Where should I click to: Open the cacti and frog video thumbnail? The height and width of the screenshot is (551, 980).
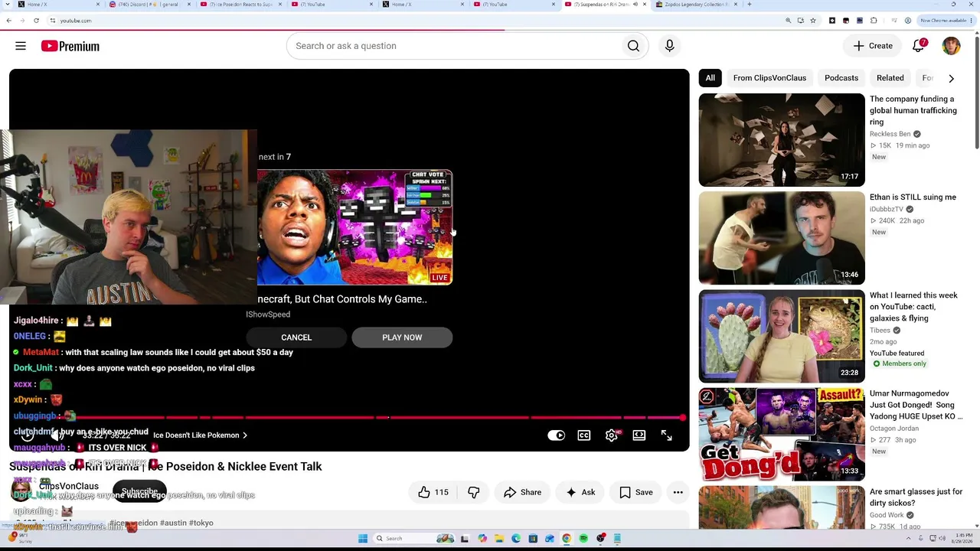(782, 336)
